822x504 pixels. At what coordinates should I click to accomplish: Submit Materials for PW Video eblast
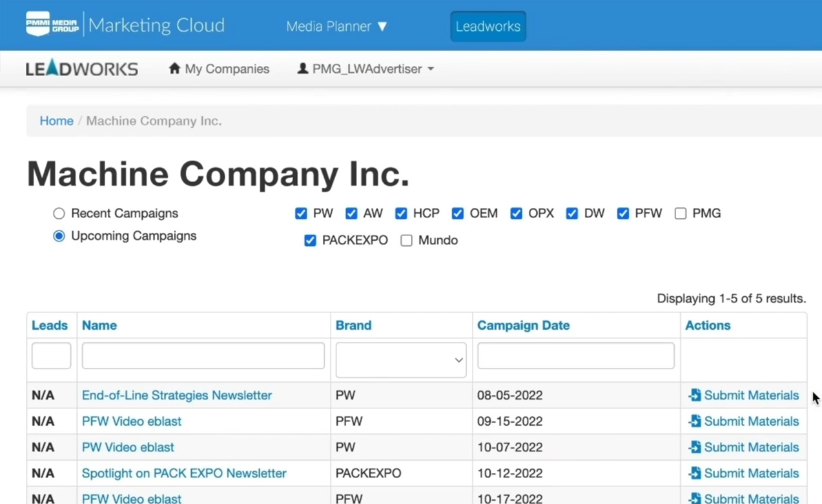(744, 447)
